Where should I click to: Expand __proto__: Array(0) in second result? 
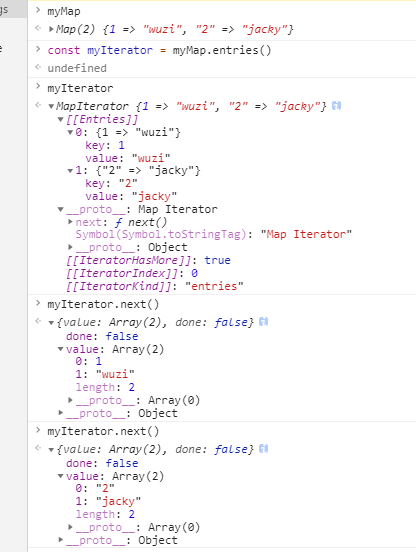point(70,527)
